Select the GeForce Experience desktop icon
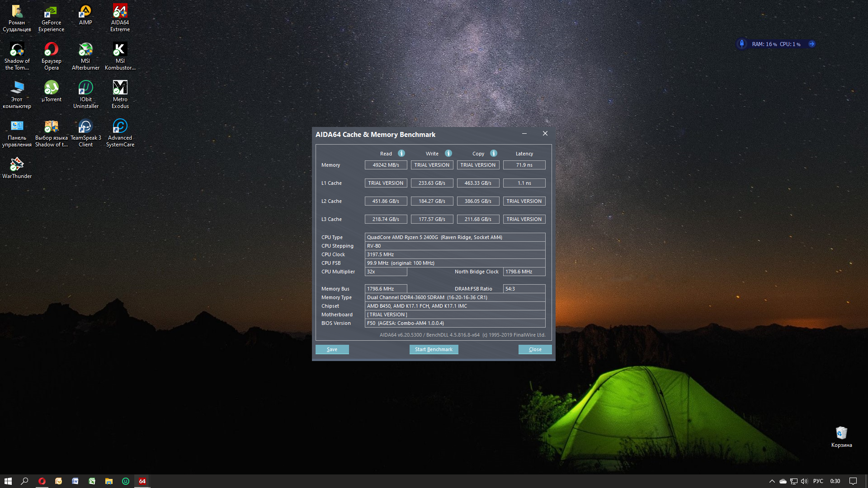Image resolution: width=868 pixels, height=488 pixels. coord(51,17)
